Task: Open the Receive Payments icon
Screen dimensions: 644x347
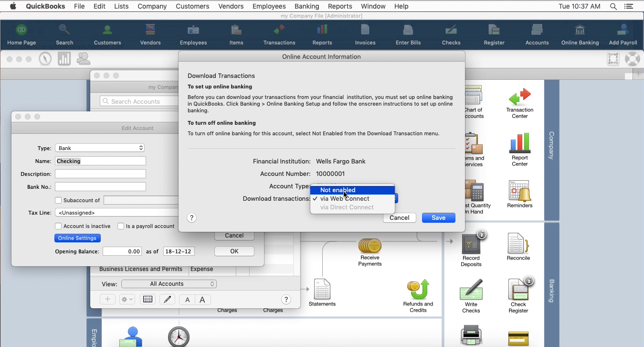Action: 370,252
